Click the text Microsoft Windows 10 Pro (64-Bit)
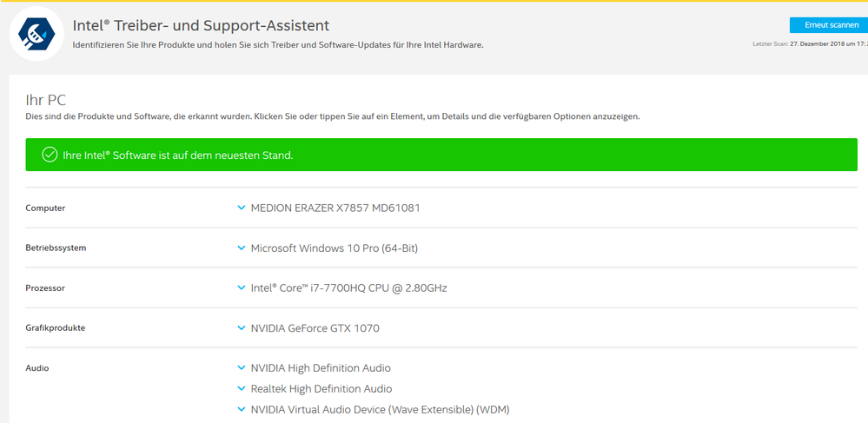Viewport: 868px width, 423px height. tap(335, 248)
